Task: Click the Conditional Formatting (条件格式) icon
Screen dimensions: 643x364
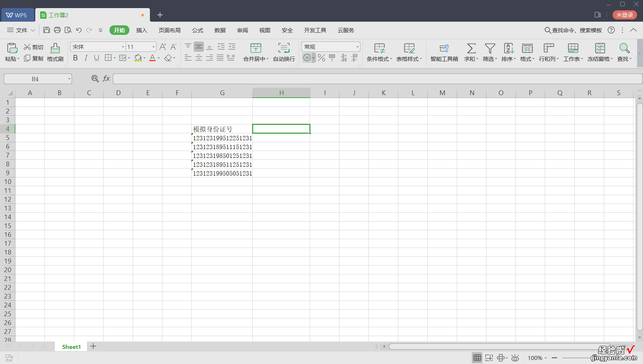Action: 380,48
